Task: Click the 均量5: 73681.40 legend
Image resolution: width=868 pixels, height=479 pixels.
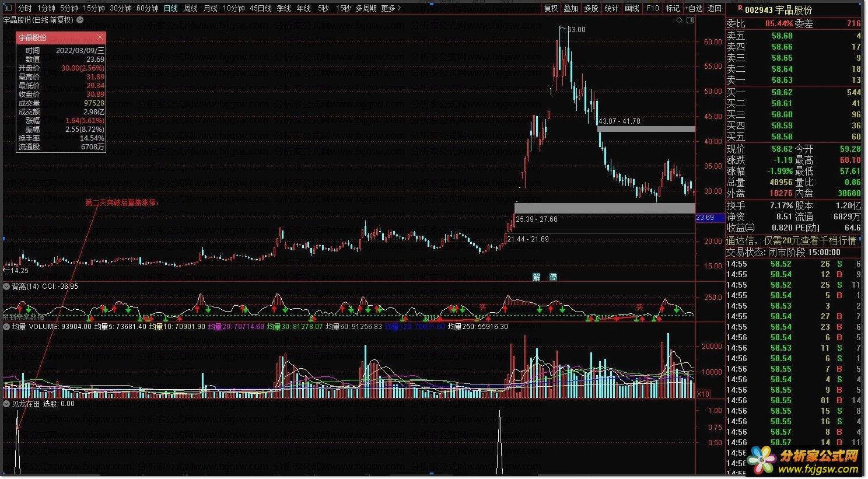Action: point(120,327)
